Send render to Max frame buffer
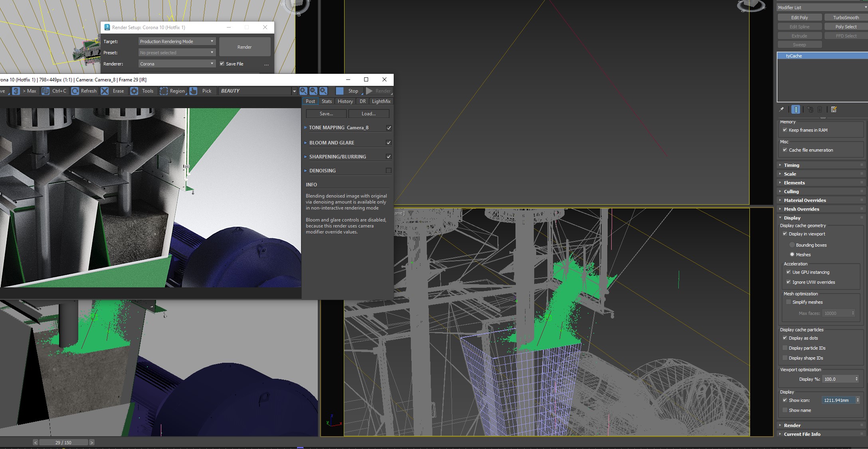The width and height of the screenshot is (868, 449). 25,91
